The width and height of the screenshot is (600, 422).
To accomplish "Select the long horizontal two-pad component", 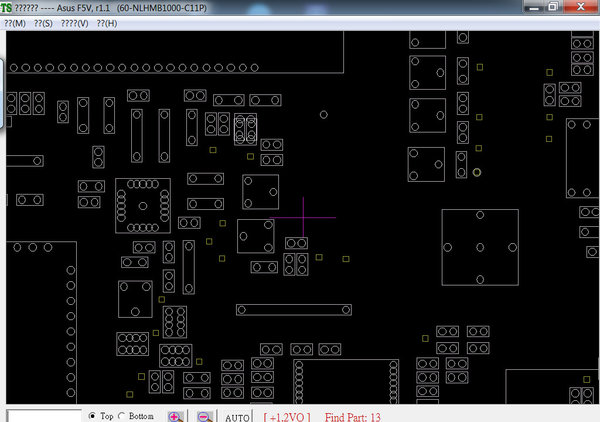I will (293, 310).
